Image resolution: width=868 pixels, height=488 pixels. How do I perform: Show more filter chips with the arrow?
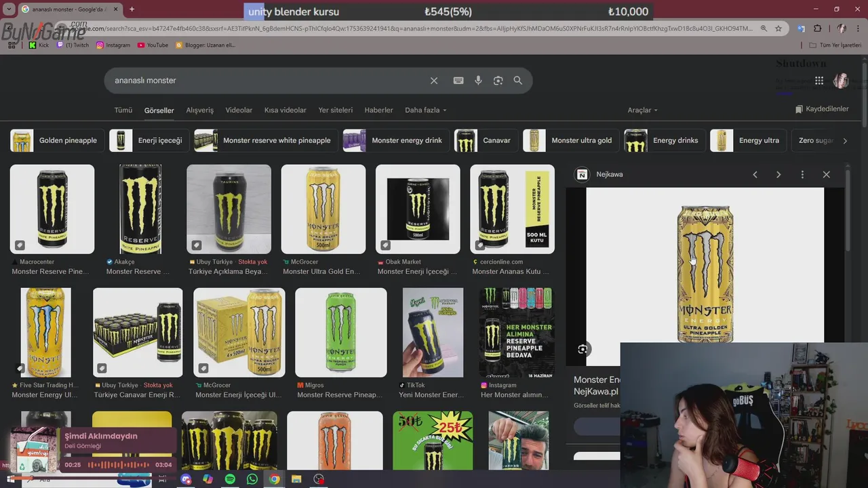tap(845, 140)
